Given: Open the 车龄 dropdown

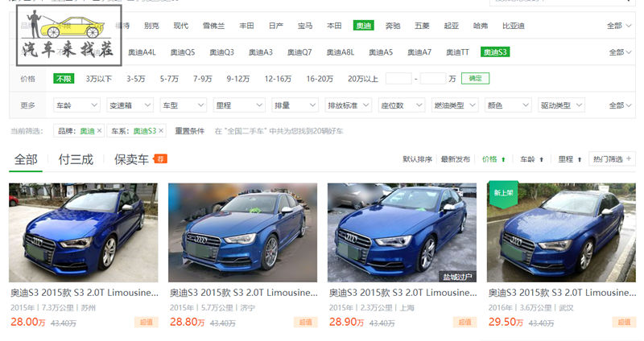Looking at the screenshot, I should (x=76, y=105).
